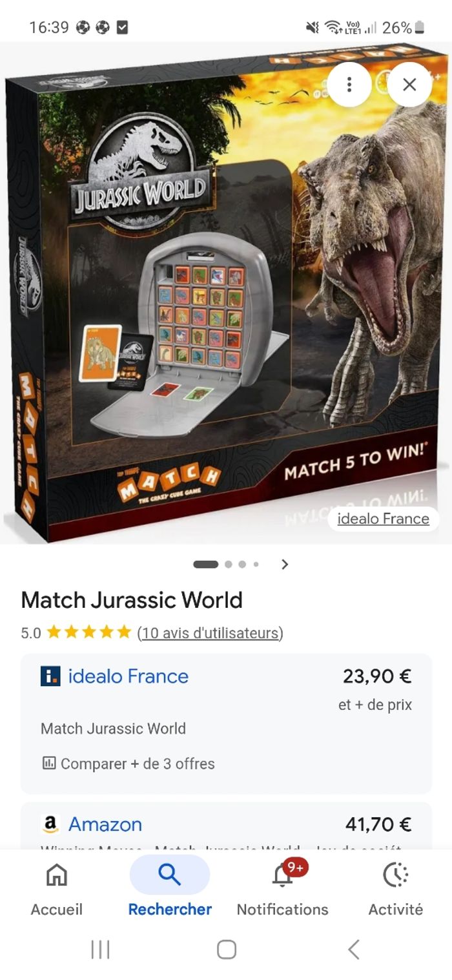Open the idealo France image source link

pos(383,519)
